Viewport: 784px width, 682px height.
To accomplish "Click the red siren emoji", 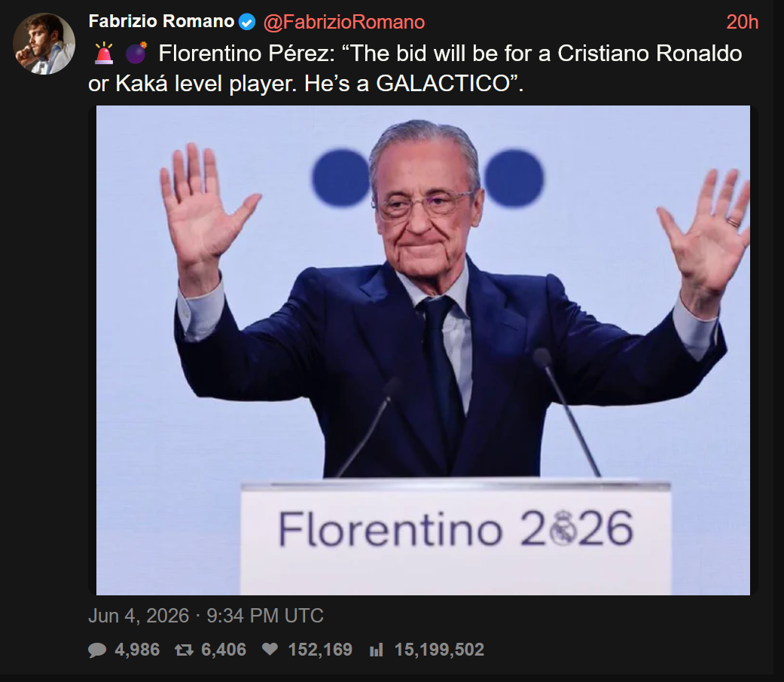I will click(104, 54).
